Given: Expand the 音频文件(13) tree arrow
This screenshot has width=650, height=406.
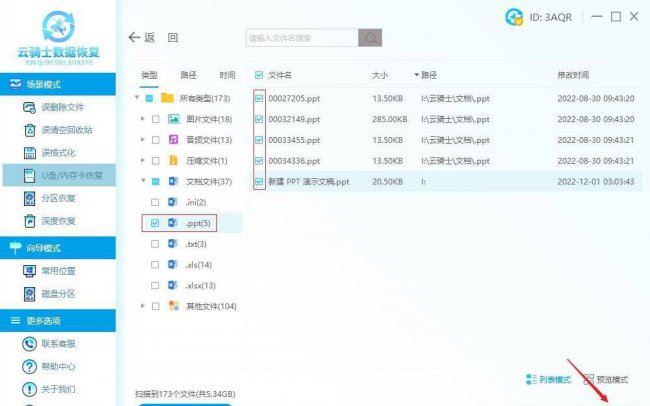Looking at the screenshot, I should point(143,139).
